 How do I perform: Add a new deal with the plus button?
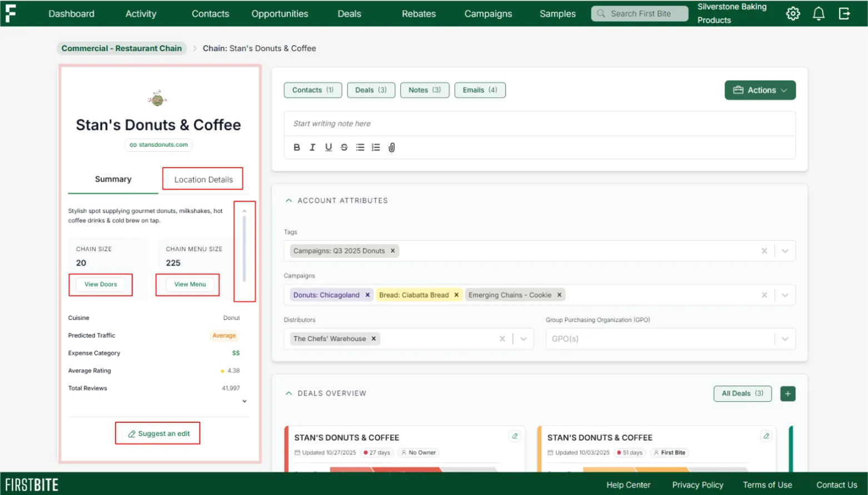point(788,393)
